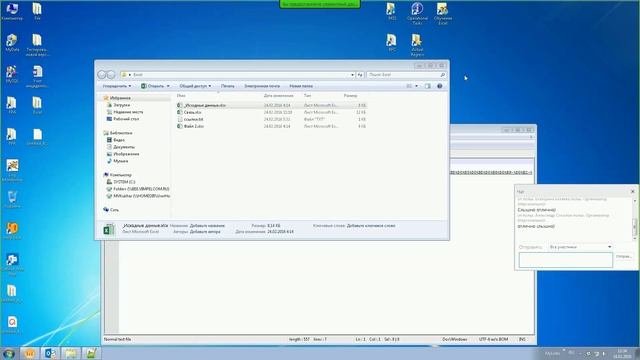640x360 pixels.
Task: Open the Общий доступ dropdown
Action: [195, 86]
